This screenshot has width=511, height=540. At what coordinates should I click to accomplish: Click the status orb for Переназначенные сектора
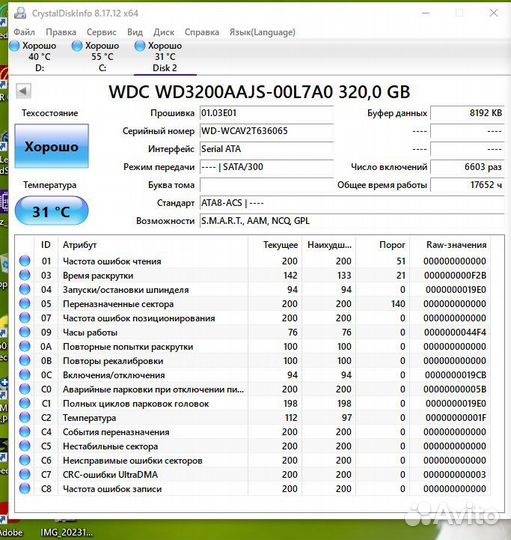point(25,303)
